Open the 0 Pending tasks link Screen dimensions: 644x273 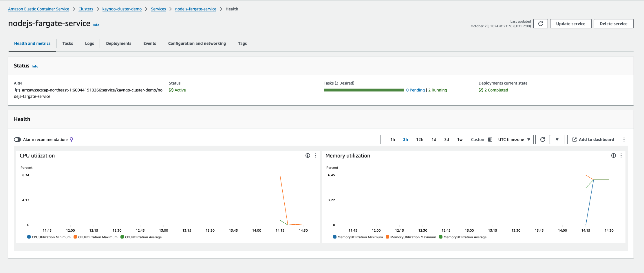coord(415,90)
